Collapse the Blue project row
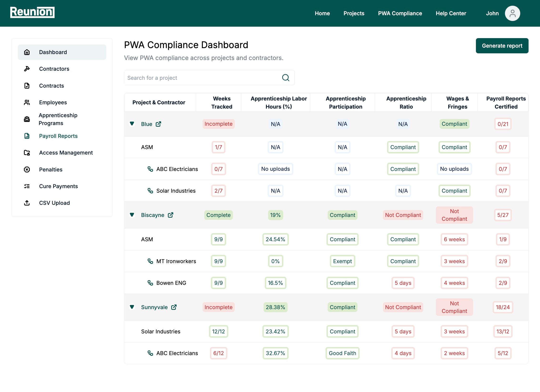The image size is (540, 392). (132, 124)
